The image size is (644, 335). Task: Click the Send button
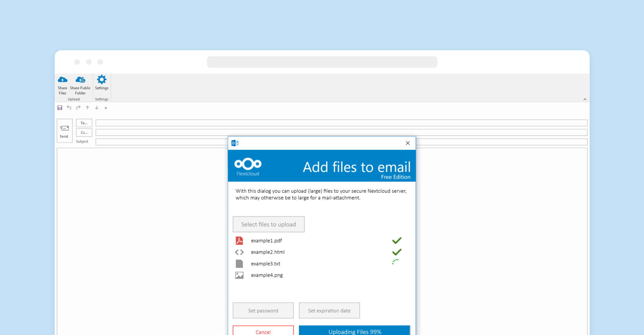[64, 131]
